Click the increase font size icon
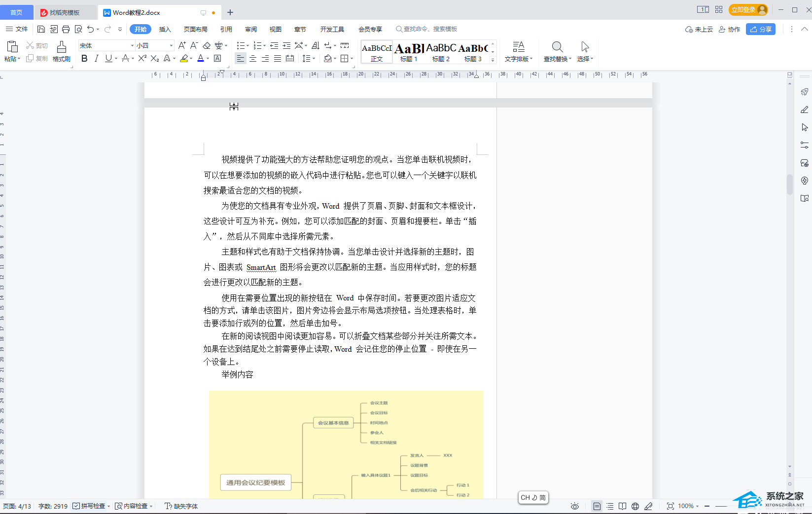This screenshot has width=812, height=514. 182,45
